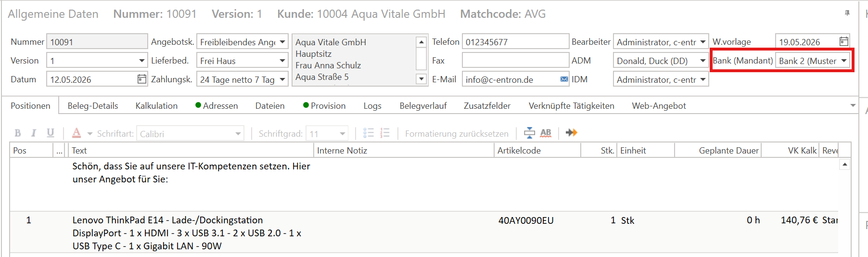Open the IDM Administrator dropdown
The image size is (868, 257).
coord(702,79)
